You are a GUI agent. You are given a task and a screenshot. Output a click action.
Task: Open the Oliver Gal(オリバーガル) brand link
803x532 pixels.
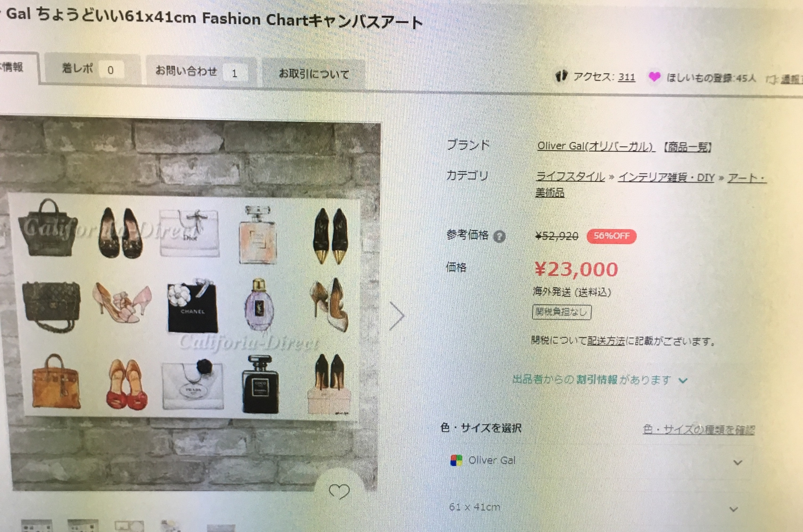[596, 146]
